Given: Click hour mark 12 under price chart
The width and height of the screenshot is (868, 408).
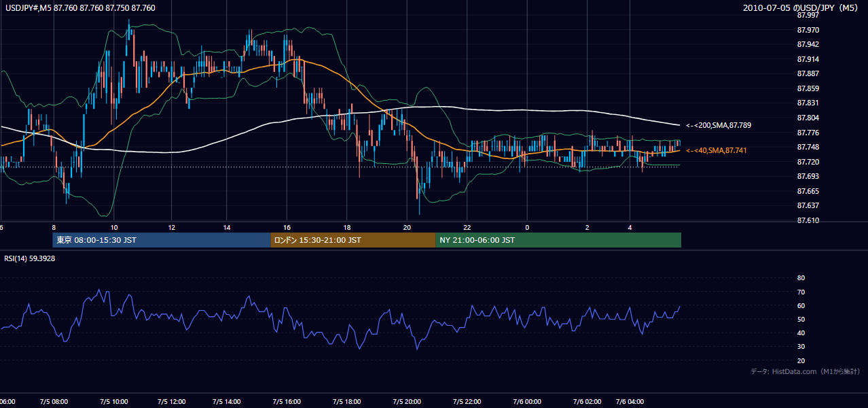Looking at the screenshot, I should tap(172, 227).
